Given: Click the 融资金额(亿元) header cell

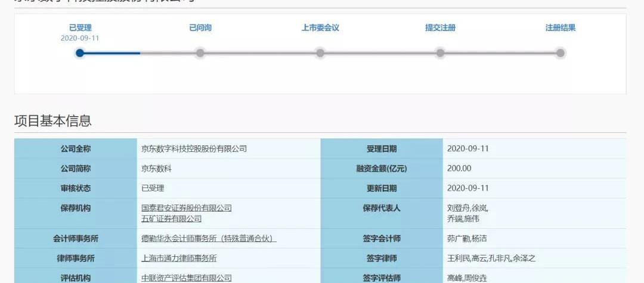Looking at the screenshot, I should point(382,169).
